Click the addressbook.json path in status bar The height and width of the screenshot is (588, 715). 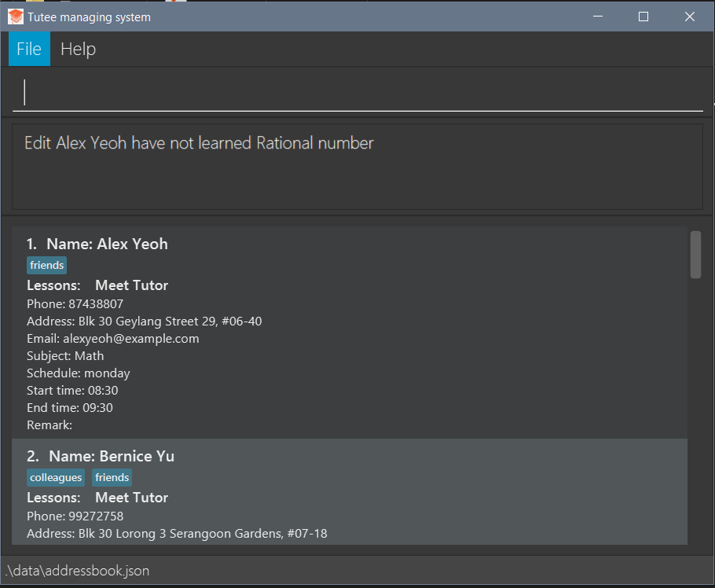77,571
